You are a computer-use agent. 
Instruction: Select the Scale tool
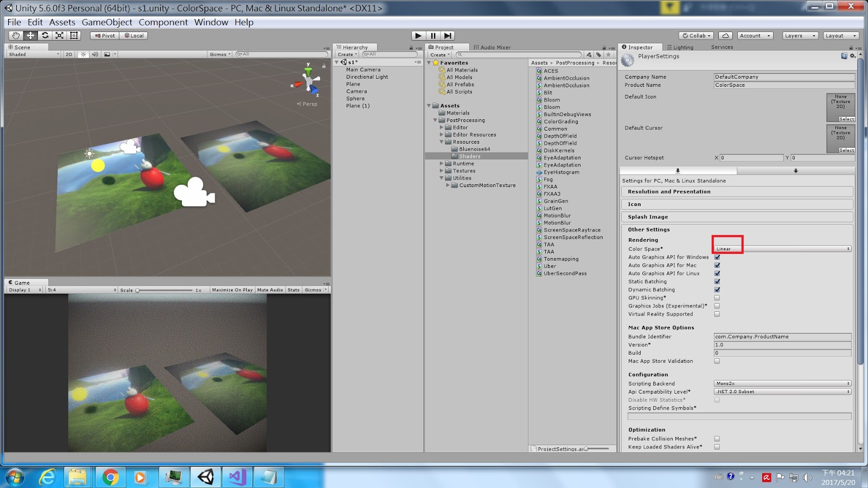[x=59, y=35]
